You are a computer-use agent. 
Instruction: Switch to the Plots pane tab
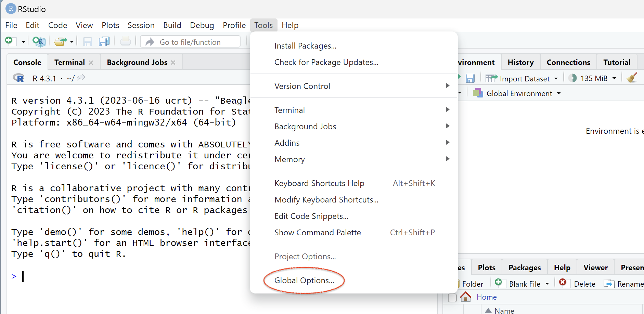point(487,267)
